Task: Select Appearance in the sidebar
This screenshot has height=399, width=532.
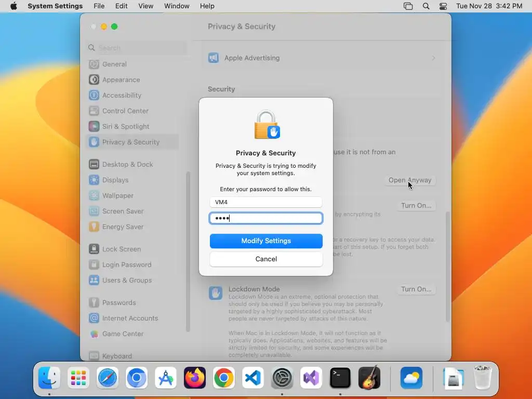Action: 133,79
